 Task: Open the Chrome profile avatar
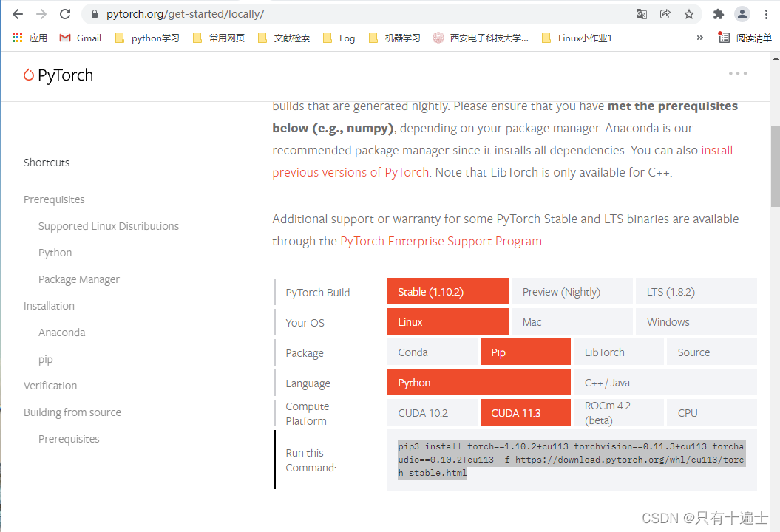click(742, 14)
